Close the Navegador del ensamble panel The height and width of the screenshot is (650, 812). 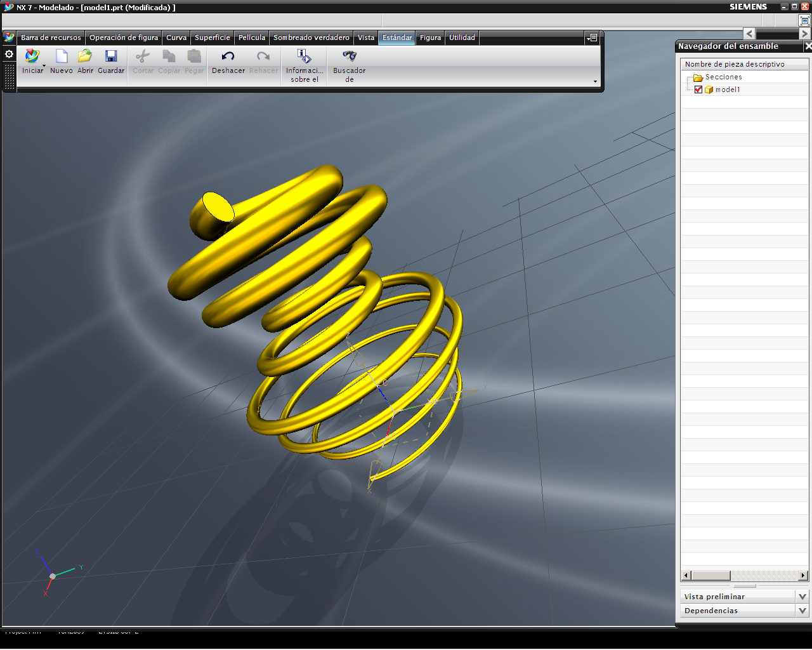click(808, 46)
